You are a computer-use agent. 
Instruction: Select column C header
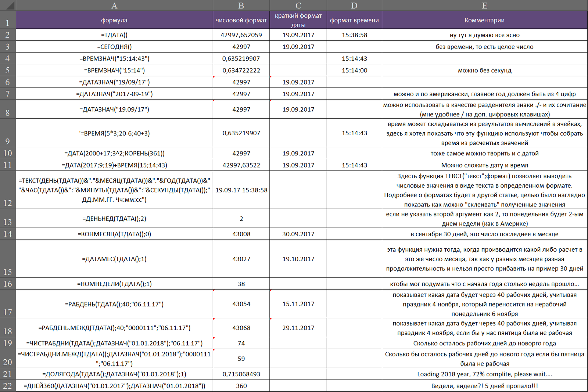click(298, 5)
